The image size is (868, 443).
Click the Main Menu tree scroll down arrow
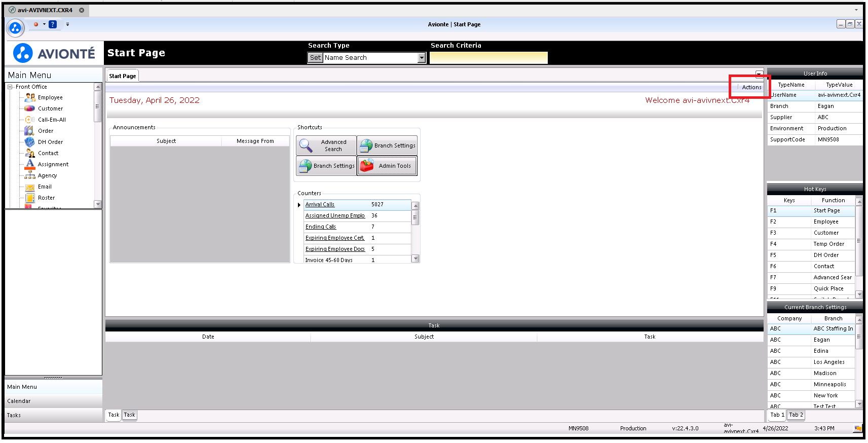click(98, 204)
